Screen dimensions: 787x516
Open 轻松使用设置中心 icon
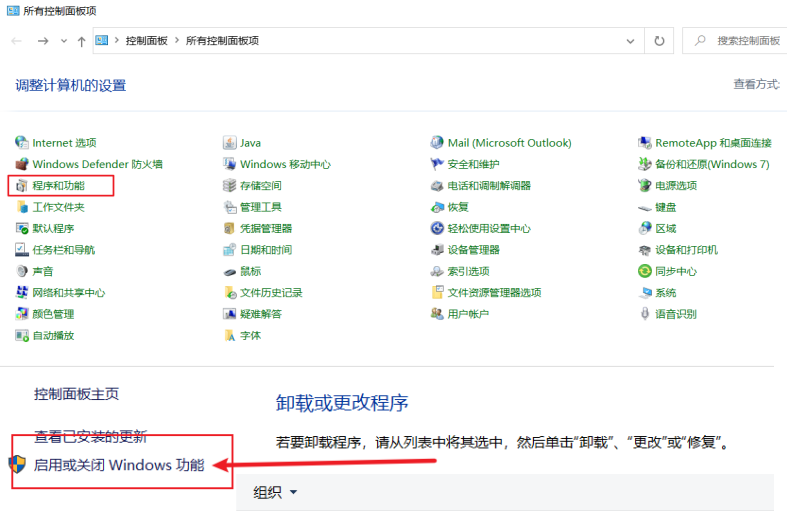[x=437, y=228]
